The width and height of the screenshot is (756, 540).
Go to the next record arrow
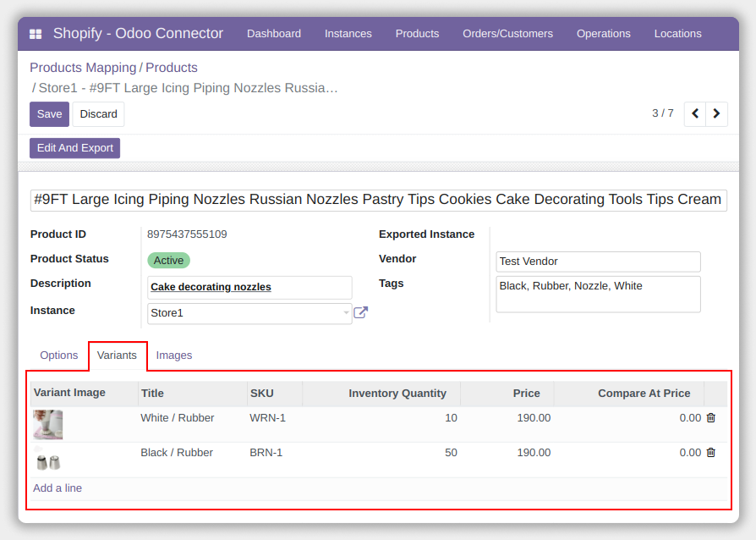pos(716,114)
